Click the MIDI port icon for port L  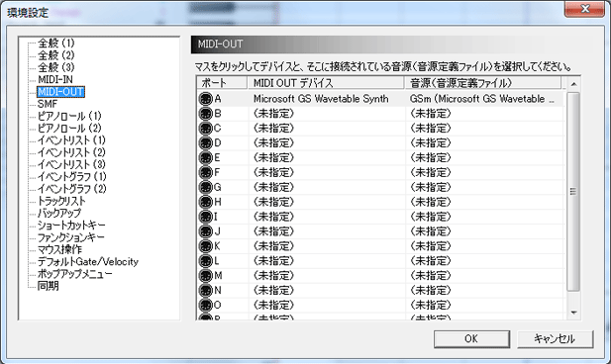(x=205, y=261)
